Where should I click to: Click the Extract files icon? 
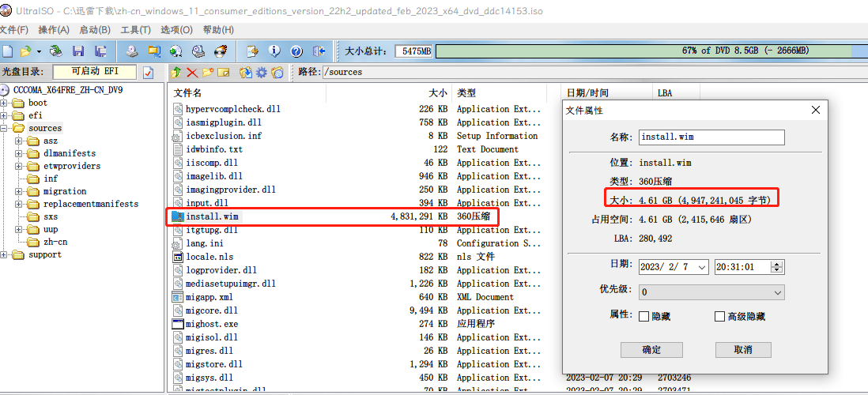click(246, 73)
